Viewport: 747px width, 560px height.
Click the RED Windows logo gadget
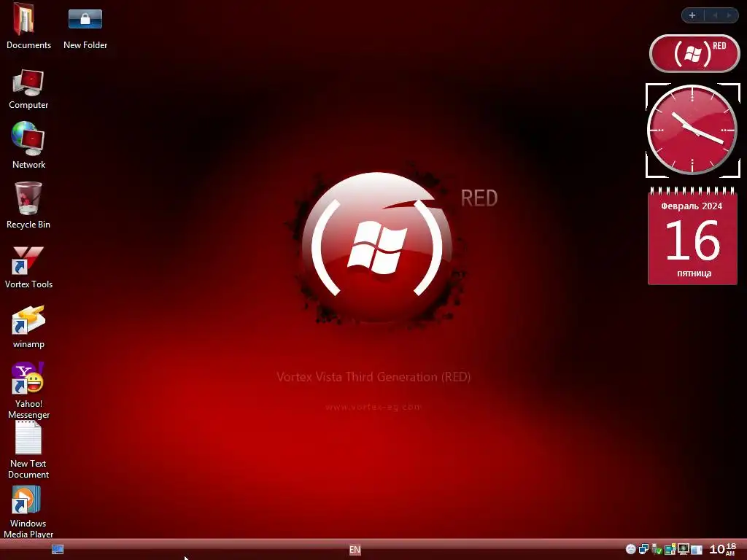coord(694,53)
